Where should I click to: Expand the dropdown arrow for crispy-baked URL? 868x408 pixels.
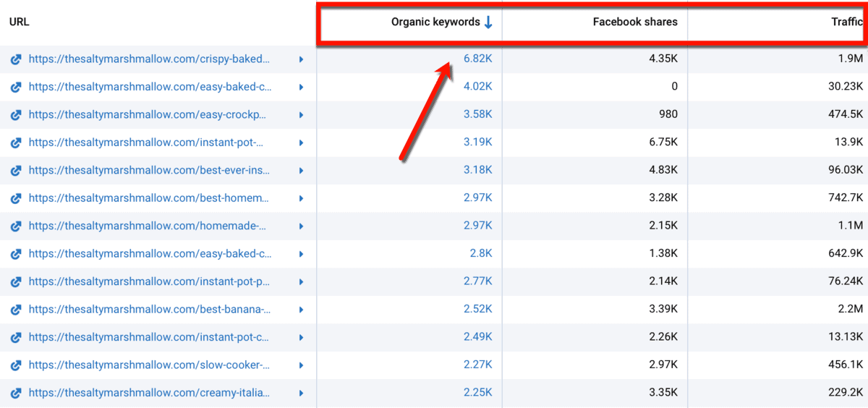[302, 59]
